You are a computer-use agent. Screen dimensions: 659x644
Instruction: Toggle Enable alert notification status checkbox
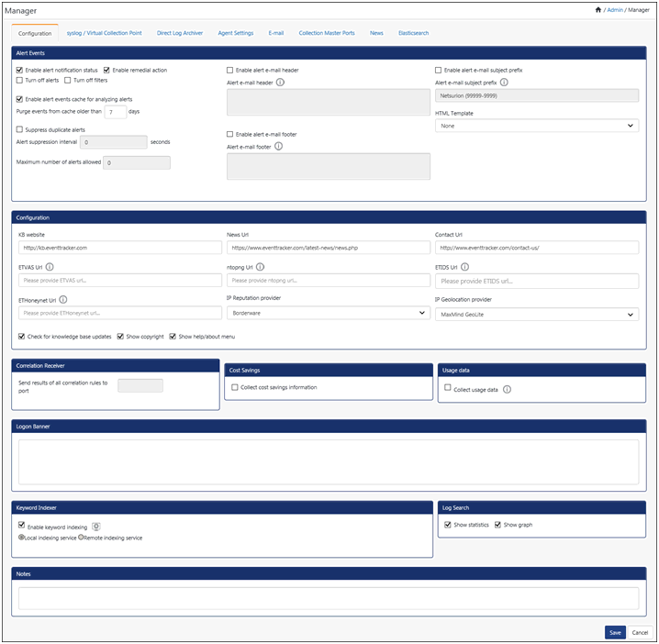[19, 70]
